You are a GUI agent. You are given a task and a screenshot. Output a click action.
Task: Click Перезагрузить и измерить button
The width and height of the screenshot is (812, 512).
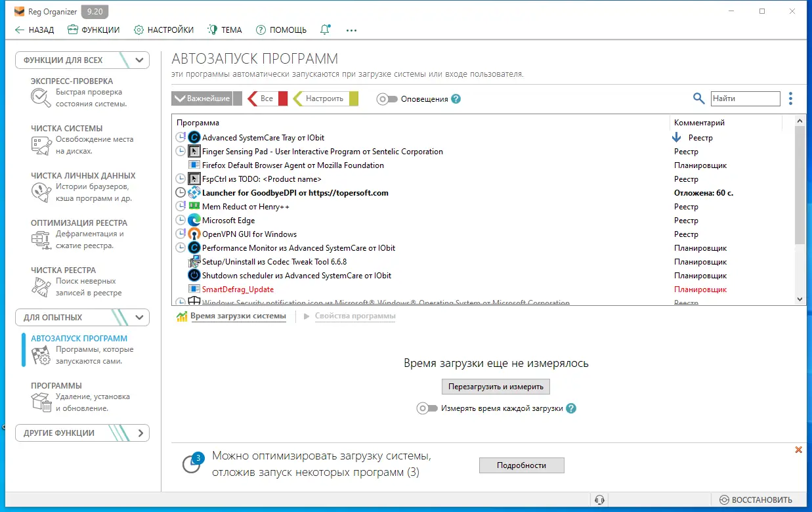click(496, 387)
